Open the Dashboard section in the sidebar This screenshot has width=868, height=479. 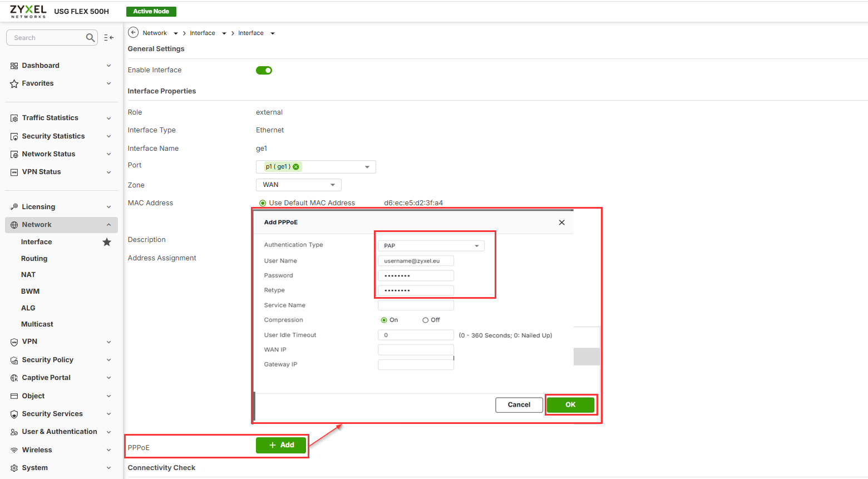40,65
